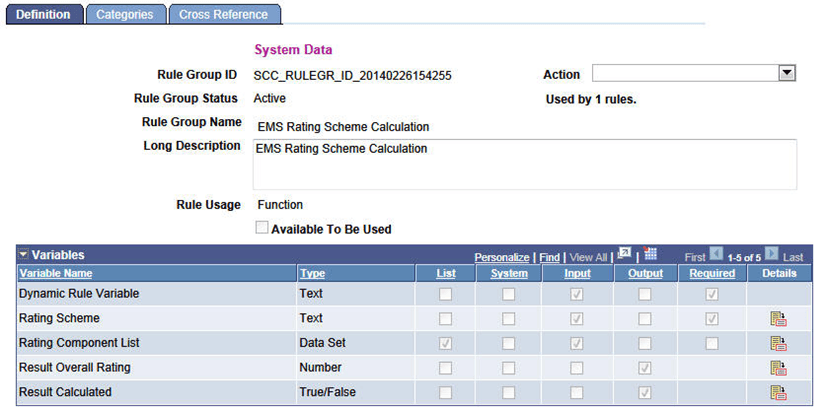Toggle Required checkbox for Rating Component List

tap(712, 343)
